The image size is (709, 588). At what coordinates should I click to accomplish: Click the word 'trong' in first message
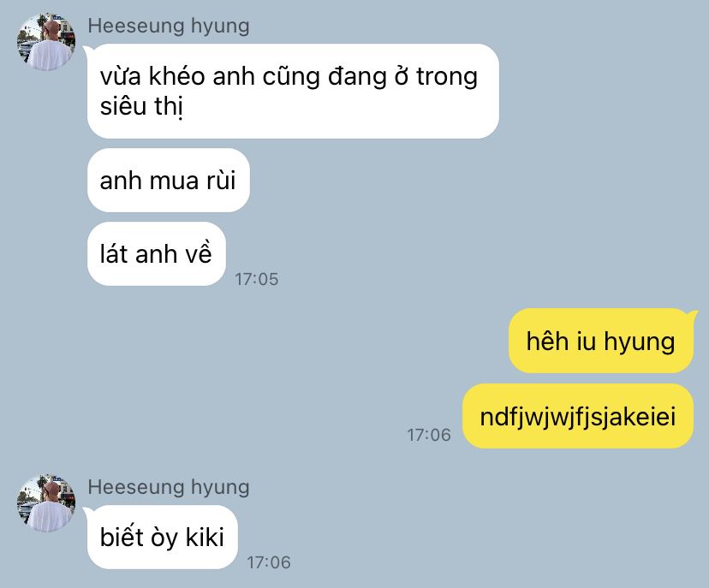(447, 78)
